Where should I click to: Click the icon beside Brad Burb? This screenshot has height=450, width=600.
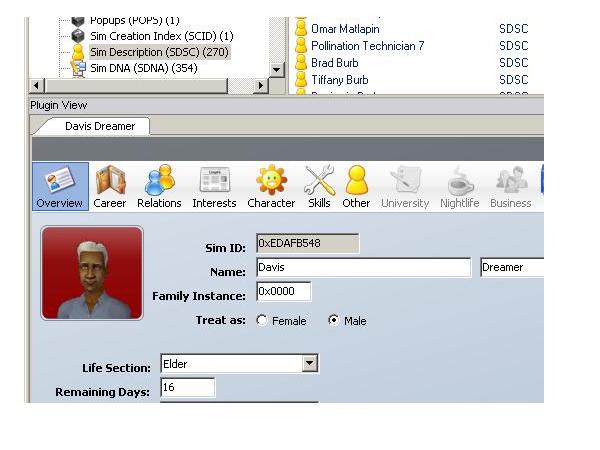[301, 62]
